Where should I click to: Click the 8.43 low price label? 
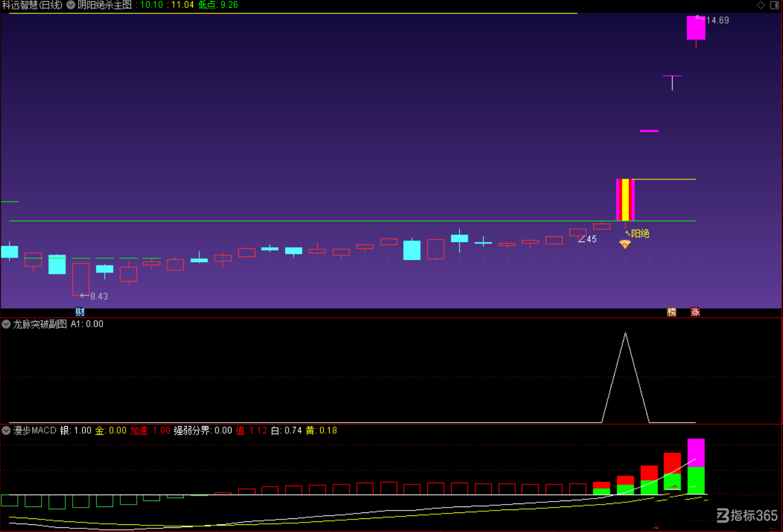tap(99, 296)
